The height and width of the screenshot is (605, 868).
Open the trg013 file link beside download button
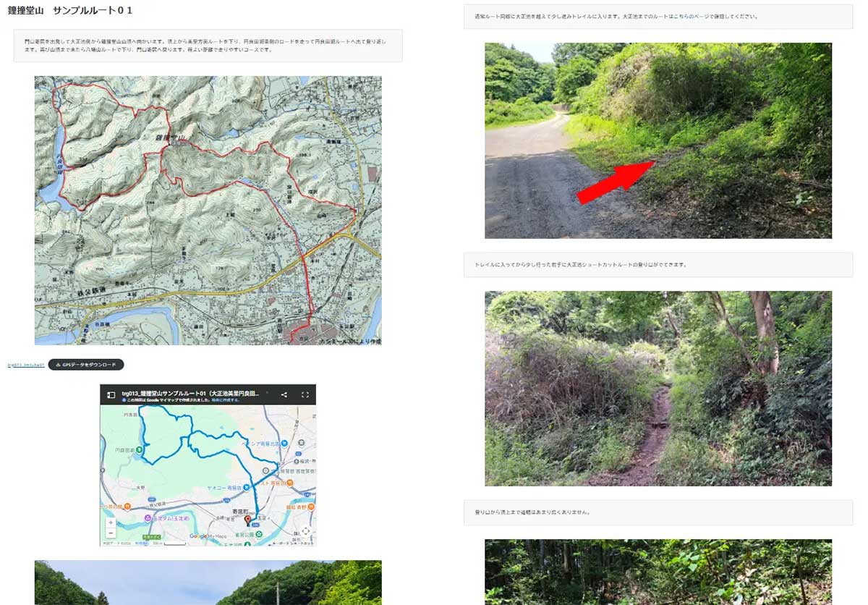(x=26, y=365)
